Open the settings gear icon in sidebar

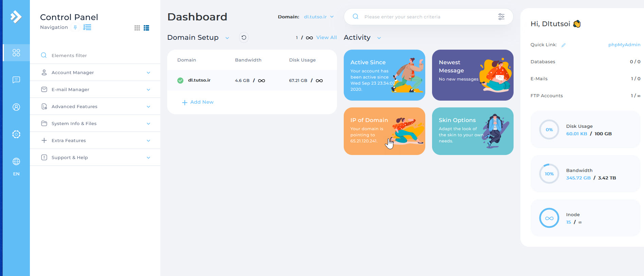pyautogui.click(x=16, y=134)
